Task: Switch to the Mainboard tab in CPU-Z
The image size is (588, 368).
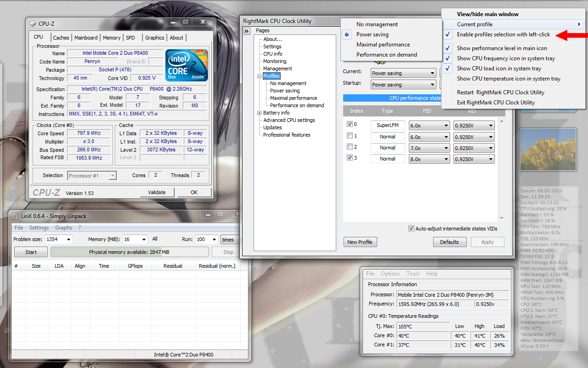Action: coord(86,38)
